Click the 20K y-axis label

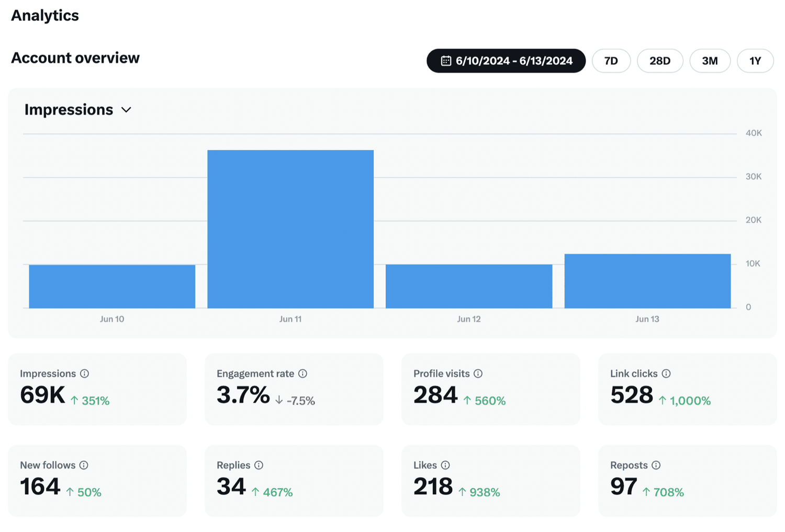pos(754,220)
